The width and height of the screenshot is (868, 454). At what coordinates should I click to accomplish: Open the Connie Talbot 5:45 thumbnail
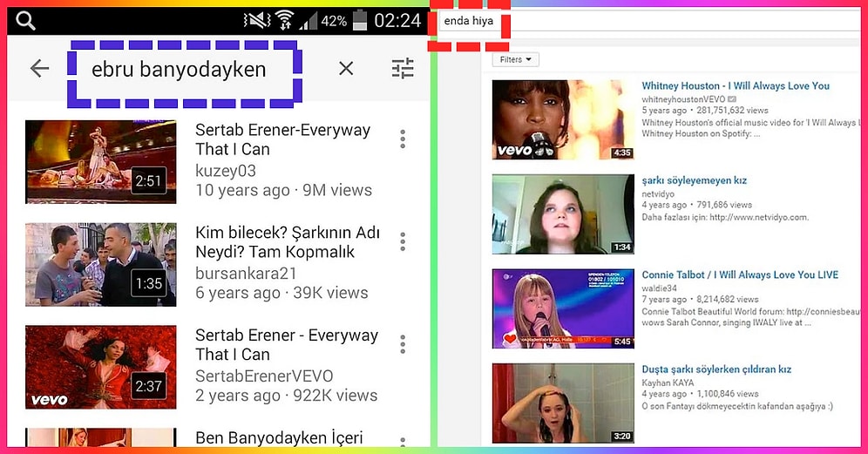563,309
